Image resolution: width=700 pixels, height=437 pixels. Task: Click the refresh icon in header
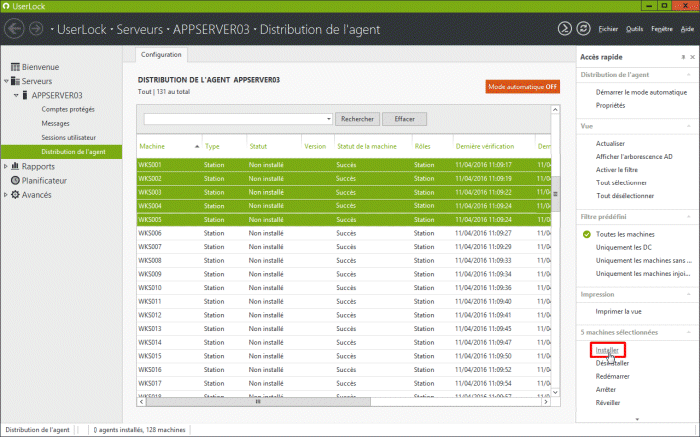click(583, 29)
